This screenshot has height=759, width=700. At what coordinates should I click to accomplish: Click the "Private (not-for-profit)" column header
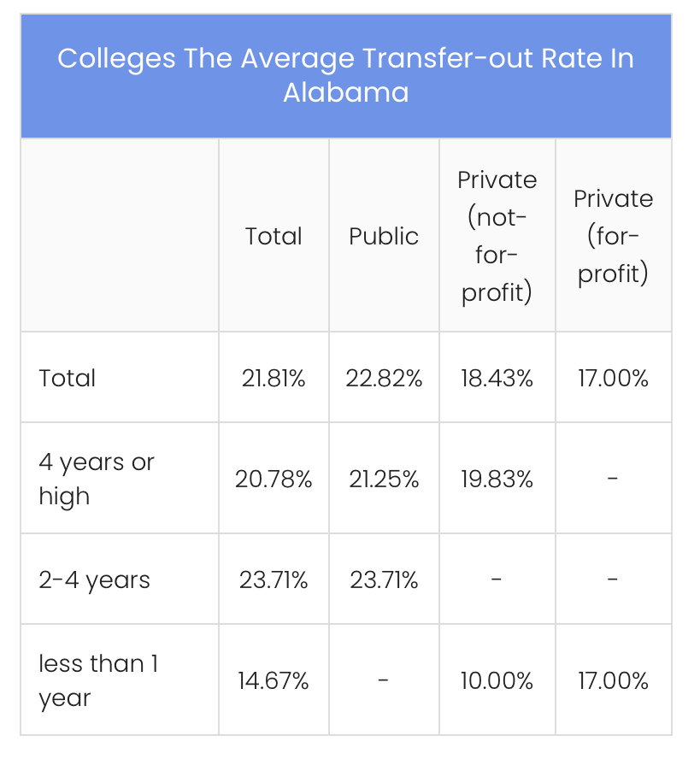point(497,237)
